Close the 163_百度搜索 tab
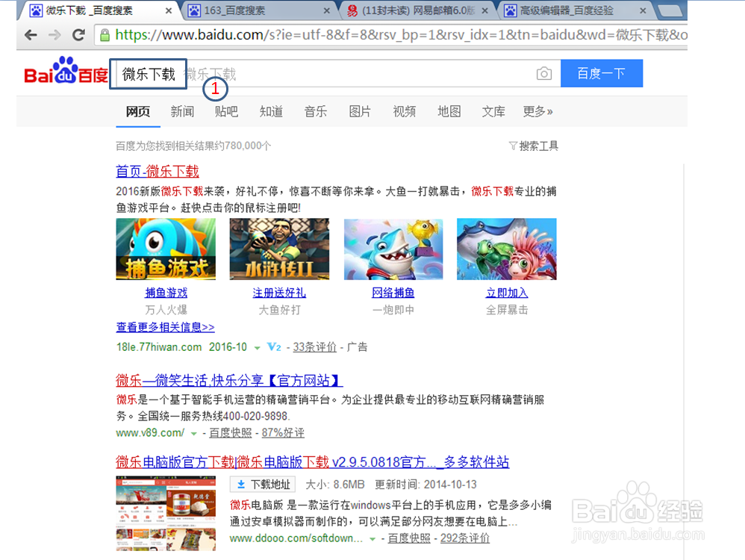The width and height of the screenshot is (745, 560). coord(326,10)
